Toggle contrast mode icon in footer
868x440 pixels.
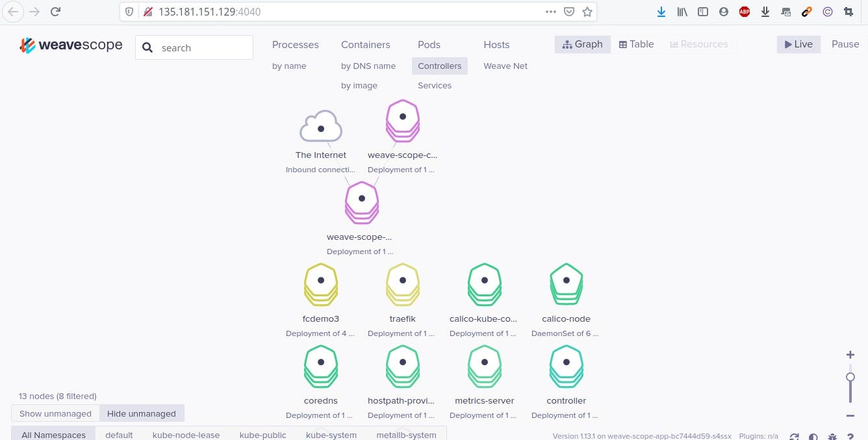813,437
